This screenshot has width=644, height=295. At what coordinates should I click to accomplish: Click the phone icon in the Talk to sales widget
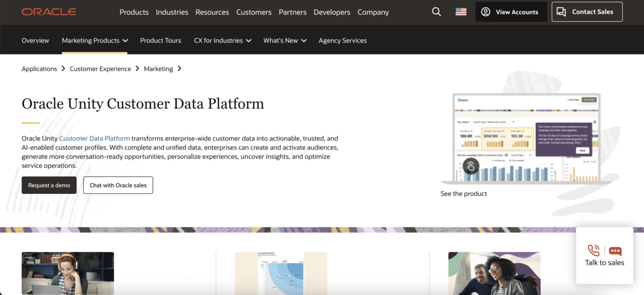coord(593,250)
